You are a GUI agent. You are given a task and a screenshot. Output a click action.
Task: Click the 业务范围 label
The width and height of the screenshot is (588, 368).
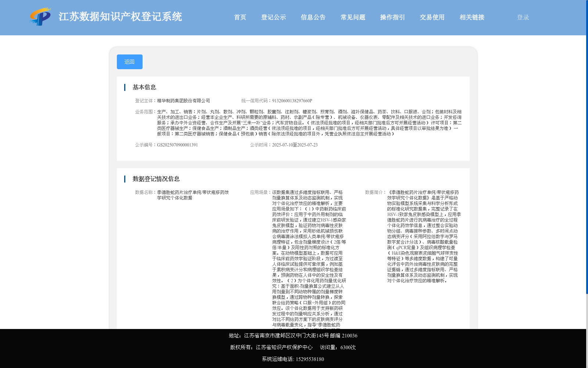click(145, 112)
